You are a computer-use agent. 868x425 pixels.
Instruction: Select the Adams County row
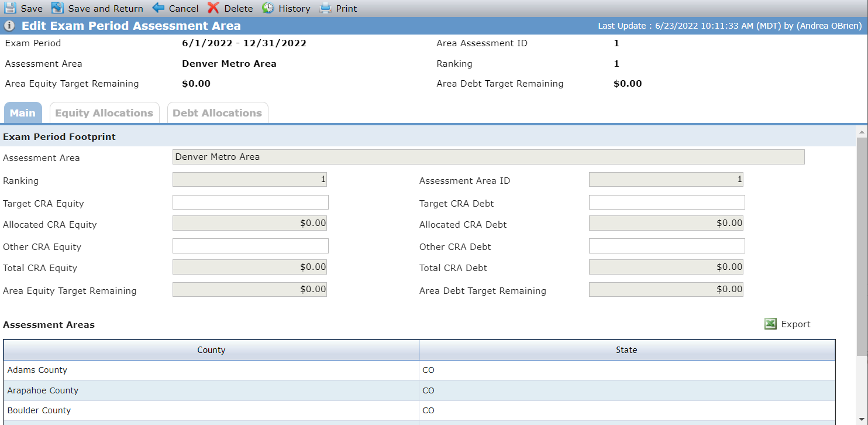click(x=419, y=370)
